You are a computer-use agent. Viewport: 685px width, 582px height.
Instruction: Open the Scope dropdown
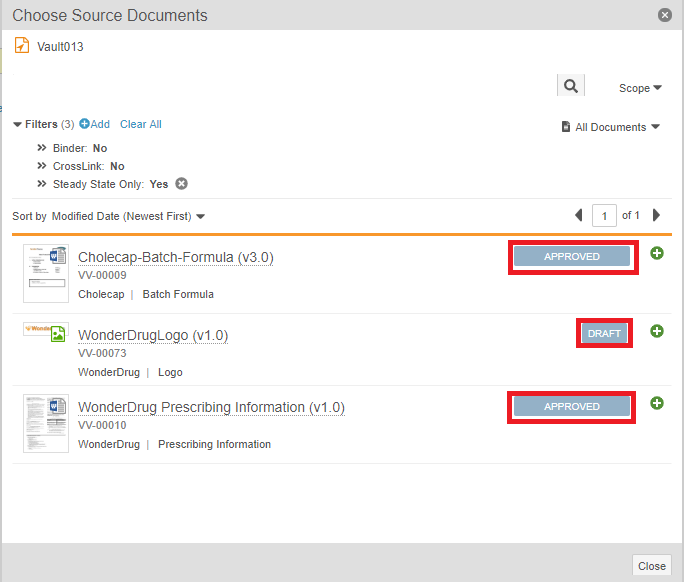(x=640, y=88)
